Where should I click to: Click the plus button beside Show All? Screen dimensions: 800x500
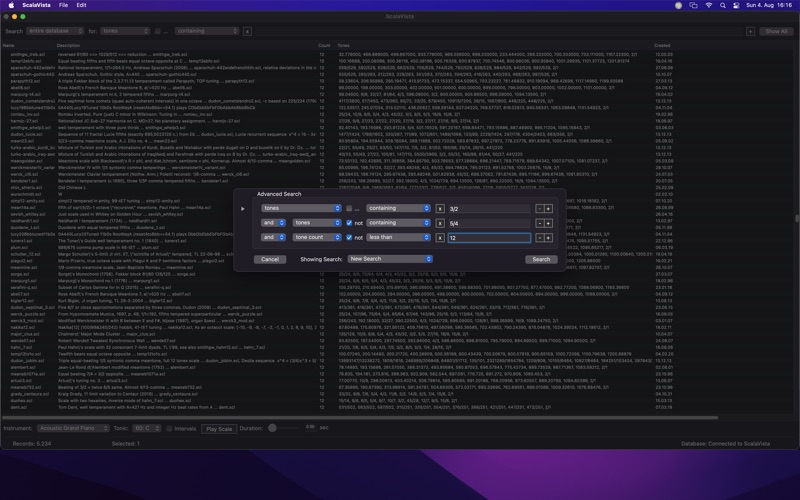point(751,32)
